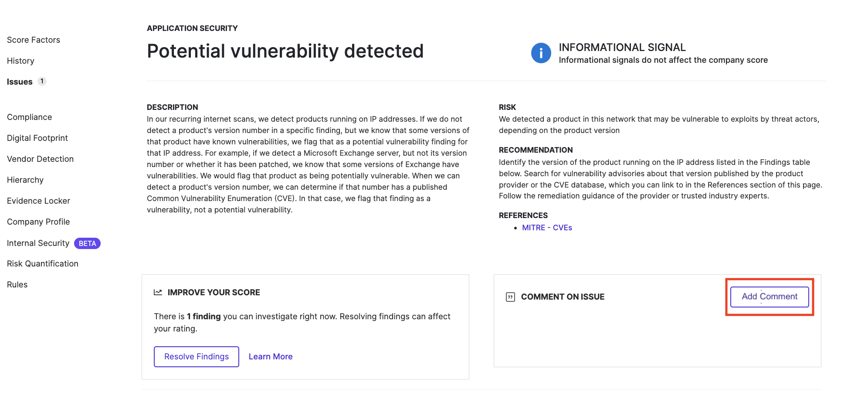Click the blue informational signal icon

point(541,53)
